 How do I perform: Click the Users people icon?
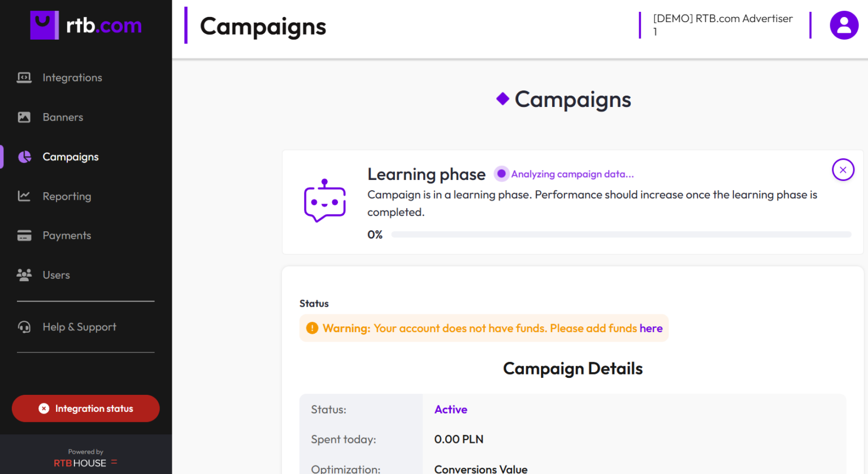pyautogui.click(x=24, y=275)
